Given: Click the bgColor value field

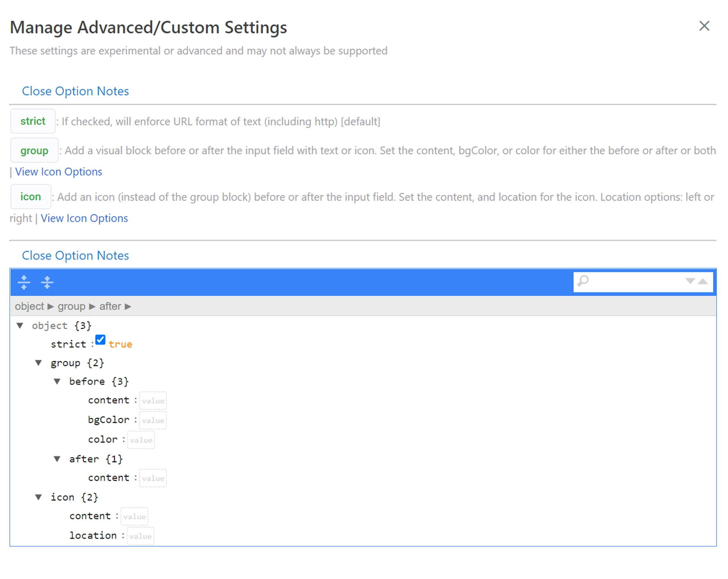Looking at the screenshot, I should pos(153,421).
